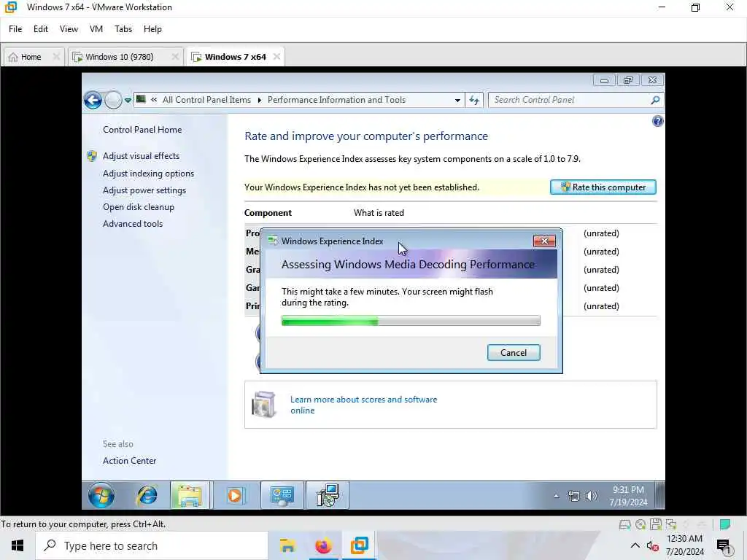Viewport: 747px width, 560px height.
Task: Open Learn more about scores and software online
Action: coord(363,405)
